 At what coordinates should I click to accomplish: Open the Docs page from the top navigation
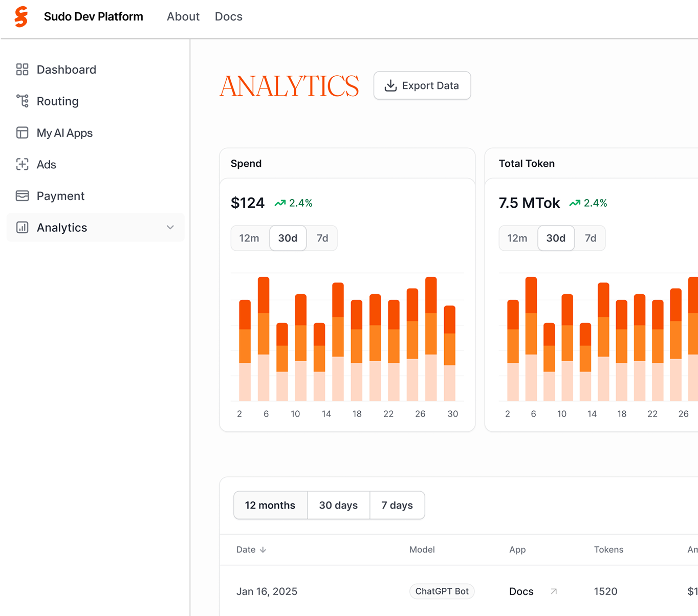pyautogui.click(x=228, y=16)
